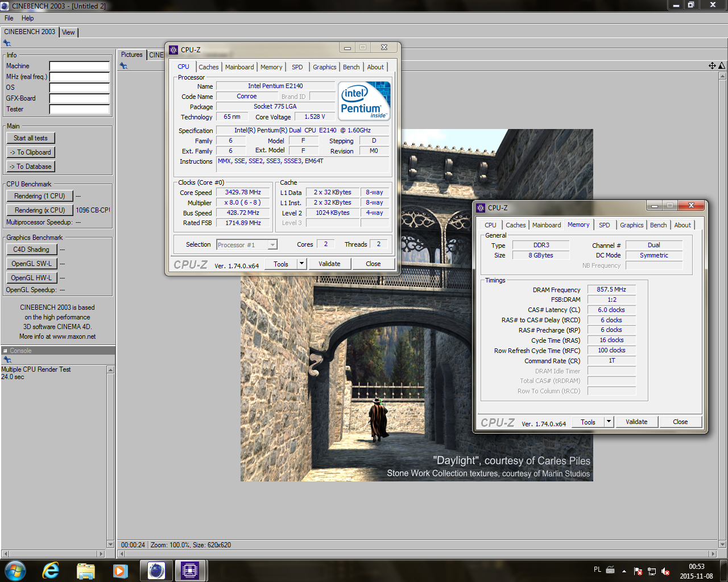This screenshot has width=728, height=582.
Task: Click the picture viewer vertical scrollbar down arrow
Action: [x=723, y=544]
